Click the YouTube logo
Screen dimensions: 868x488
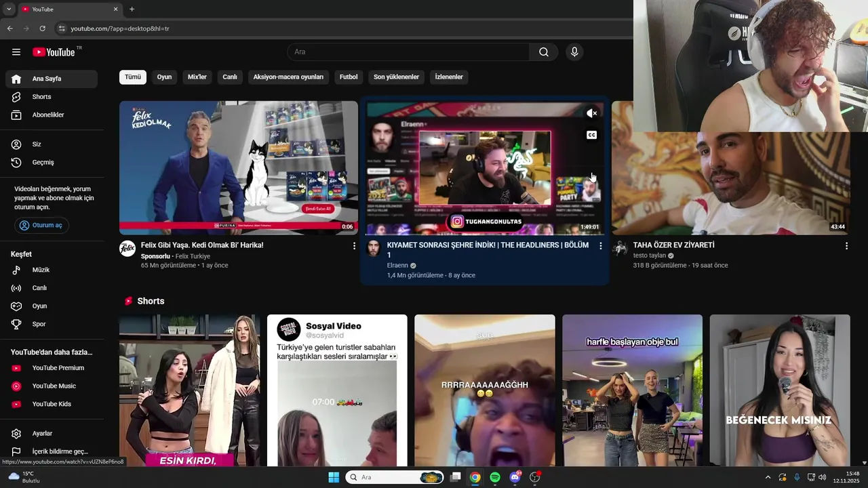(54, 52)
